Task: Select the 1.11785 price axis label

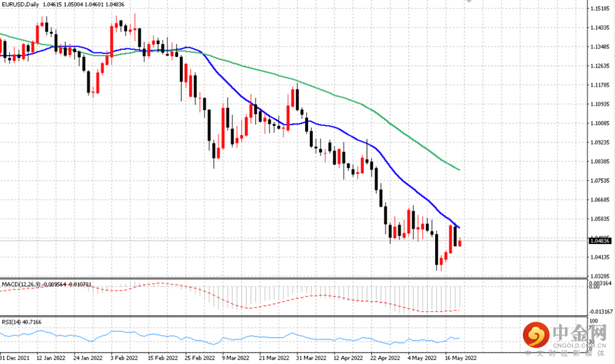Action: (600, 85)
